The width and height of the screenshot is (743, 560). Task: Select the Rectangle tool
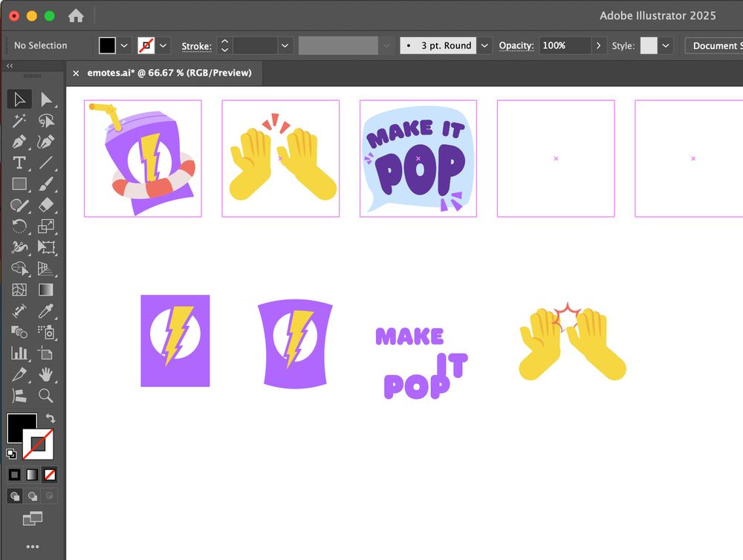pos(19,184)
